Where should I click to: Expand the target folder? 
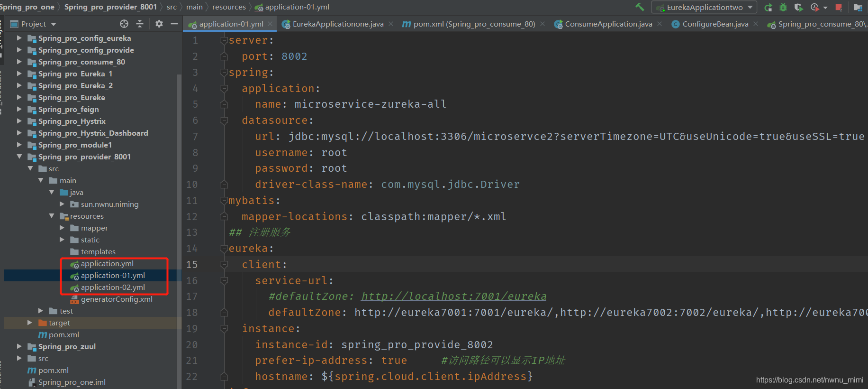(30, 323)
